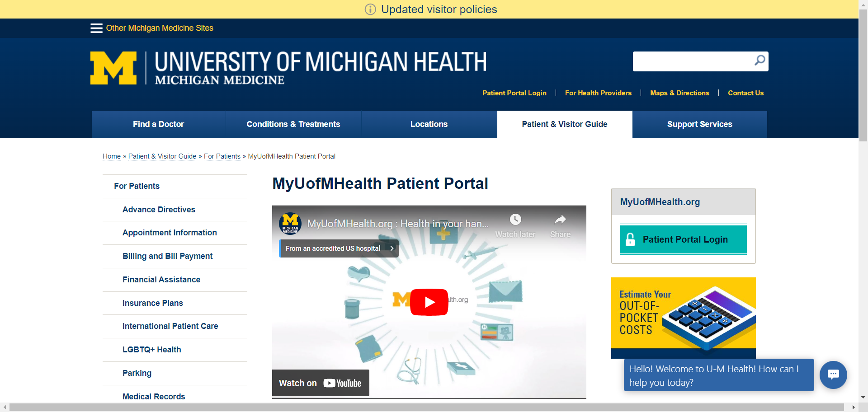Screen dimensions: 868x412
Task: Open Financial Assistance sidebar link
Action: (x=161, y=280)
